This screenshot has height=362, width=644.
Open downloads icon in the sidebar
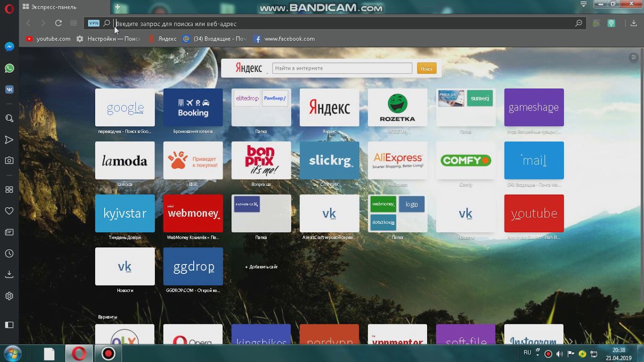pos(9,275)
